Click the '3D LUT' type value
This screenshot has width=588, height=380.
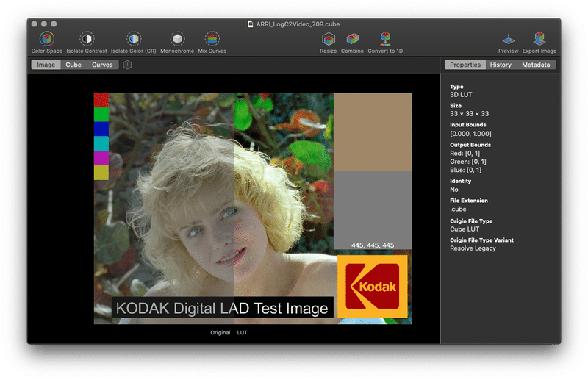(x=461, y=95)
